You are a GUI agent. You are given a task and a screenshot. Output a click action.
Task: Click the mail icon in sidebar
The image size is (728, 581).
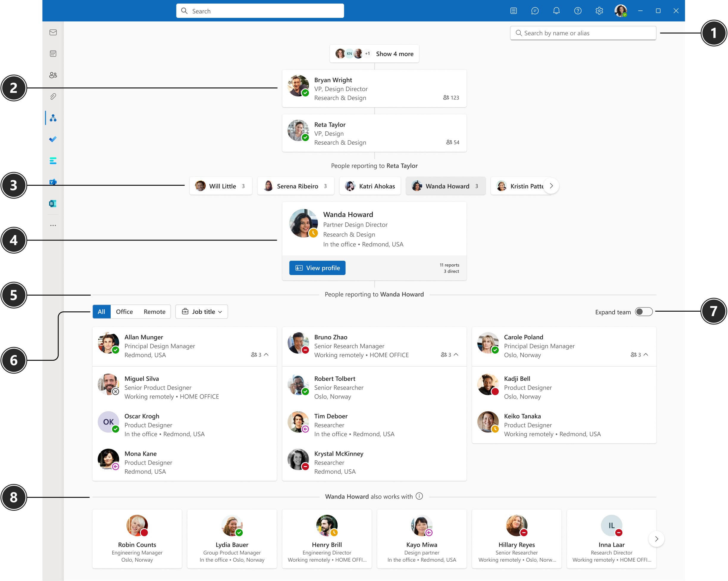point(53,32)
